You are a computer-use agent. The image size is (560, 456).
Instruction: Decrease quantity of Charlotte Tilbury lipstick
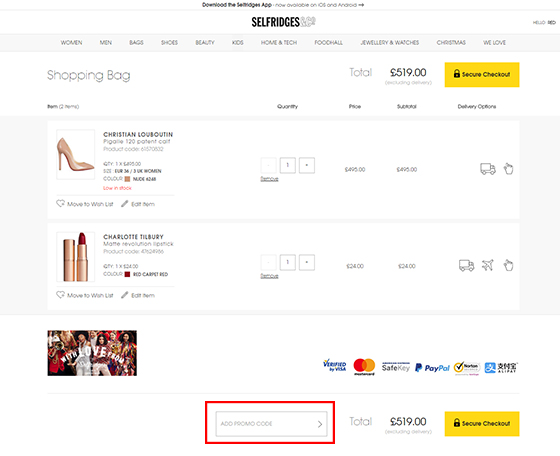pos(269,262)
